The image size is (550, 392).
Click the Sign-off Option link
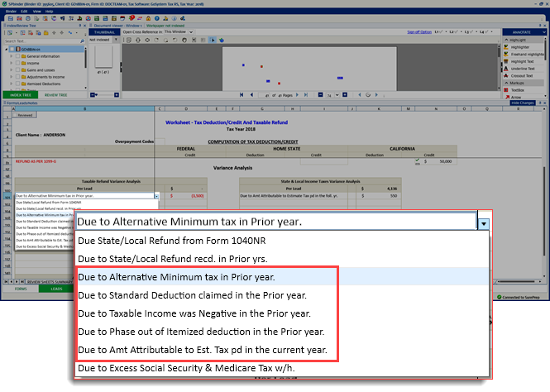click(419, 31)
